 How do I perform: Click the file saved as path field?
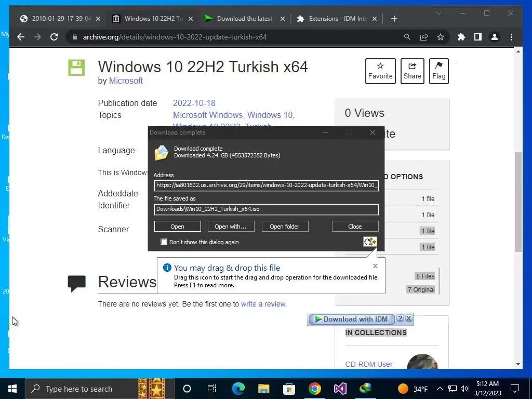point(267,209)
